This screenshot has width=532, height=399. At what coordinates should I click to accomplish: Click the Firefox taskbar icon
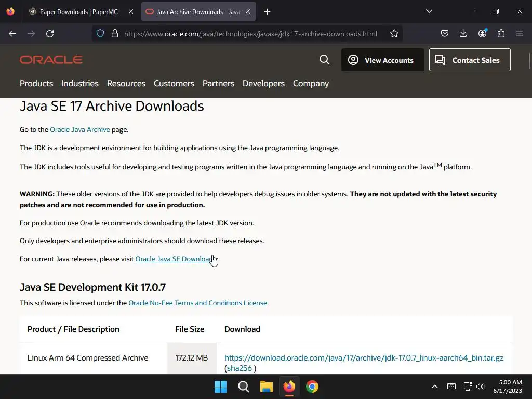click(x=289, y=387)
